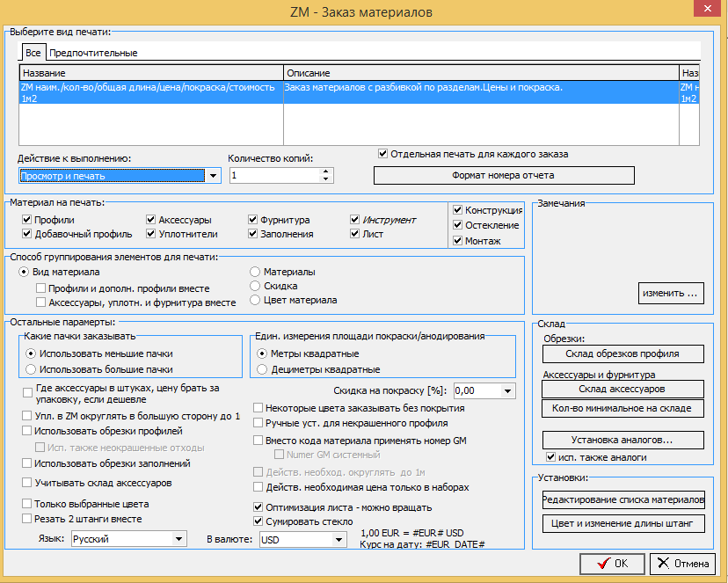
Task: Click Кол-во минимальное на складе button
Action: pos(622,409)
